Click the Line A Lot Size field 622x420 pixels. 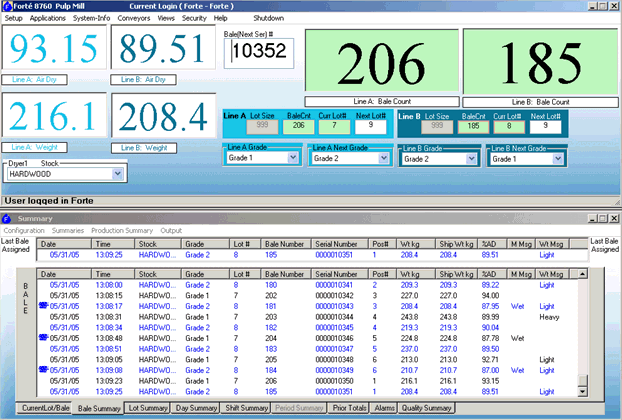262,127
